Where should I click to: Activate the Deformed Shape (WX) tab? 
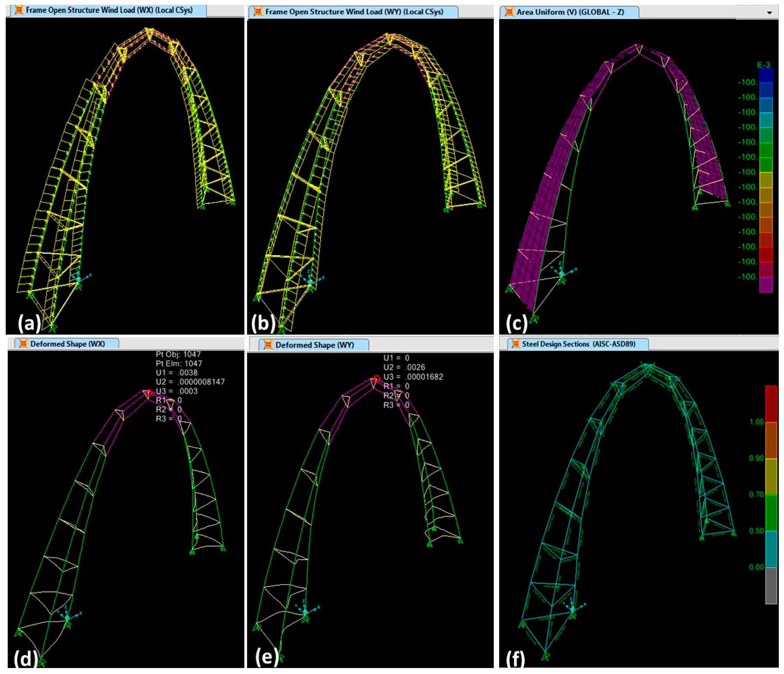[x=67, y=344]
